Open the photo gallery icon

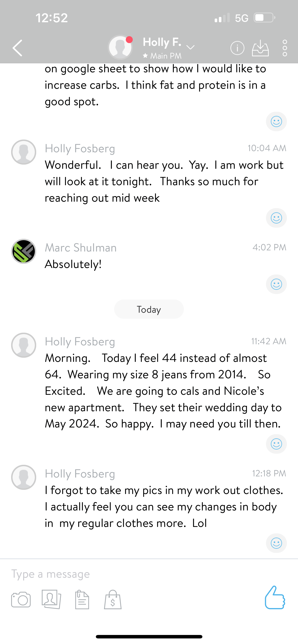52,599
